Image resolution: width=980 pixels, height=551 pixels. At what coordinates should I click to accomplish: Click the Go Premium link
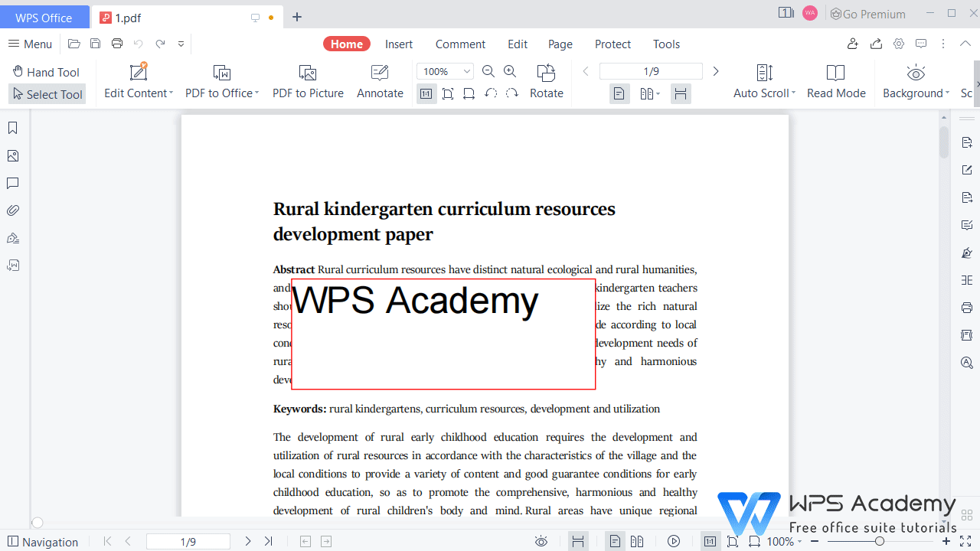(867, 14)
